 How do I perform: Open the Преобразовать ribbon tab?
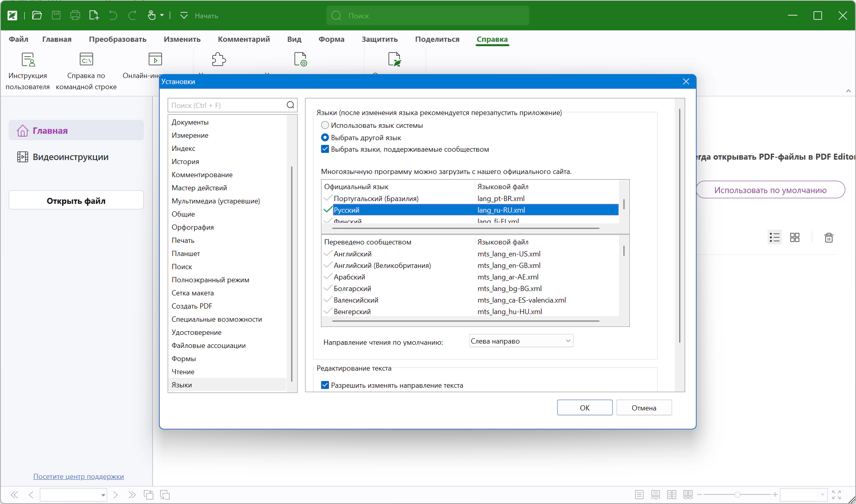(x=118, y=39)
